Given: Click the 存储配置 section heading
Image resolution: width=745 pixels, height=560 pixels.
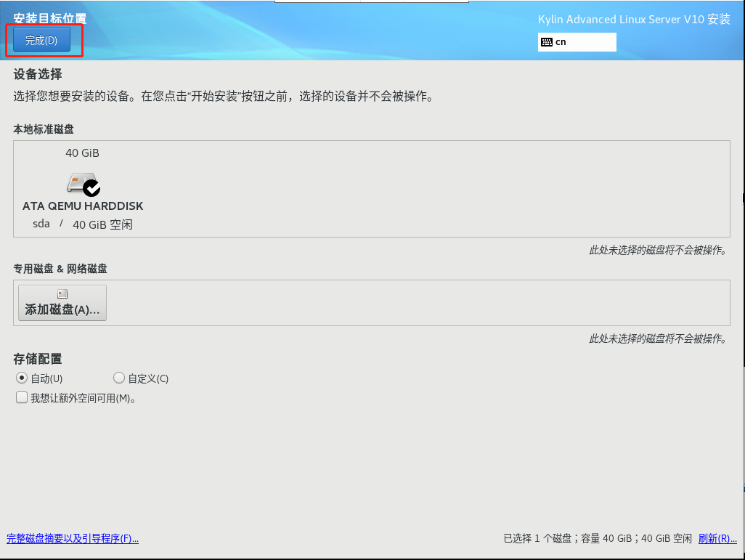Looking at the screenshot, I should click(x=38, y=359).
